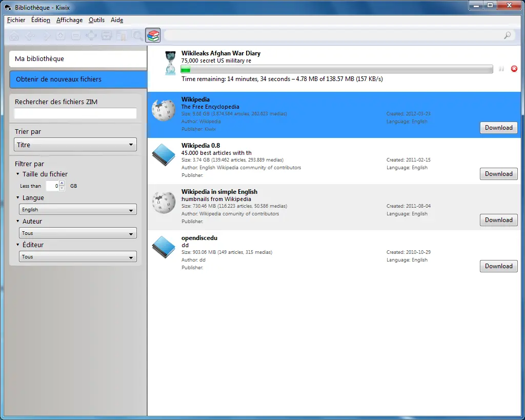Click the main search bar in the toolbar
Image resolution: width=525 pixels, height=420 pixels.
pyautogui.click(x=338, y=35)
